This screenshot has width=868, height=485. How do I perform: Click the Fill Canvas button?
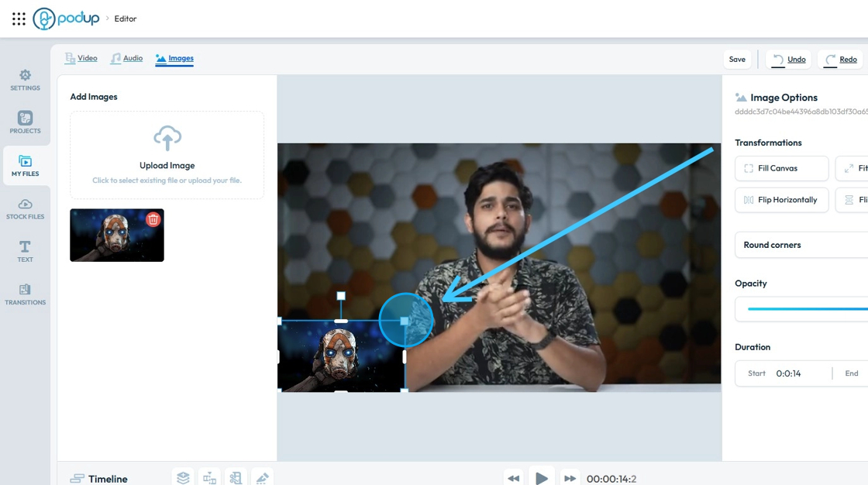point(782,168)
